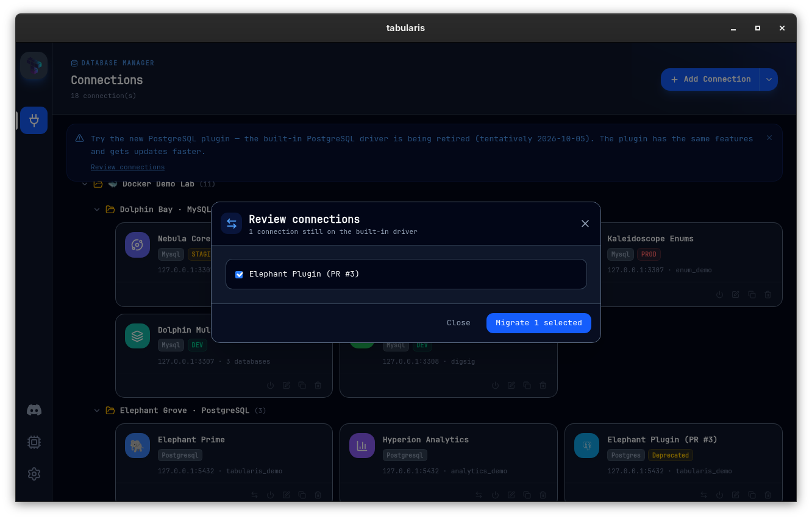The height and width of the screenshot is (519, 812).
Task: Click the warning triangle icon in the banner
Action: click(x=80, y=139)
